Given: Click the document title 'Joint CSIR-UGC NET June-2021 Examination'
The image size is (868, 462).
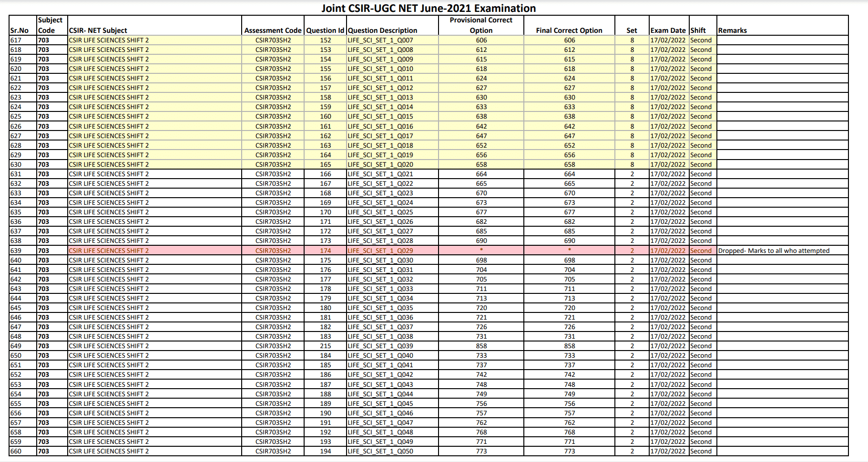Looking at the screenshot, I should (x=428, y=8).
